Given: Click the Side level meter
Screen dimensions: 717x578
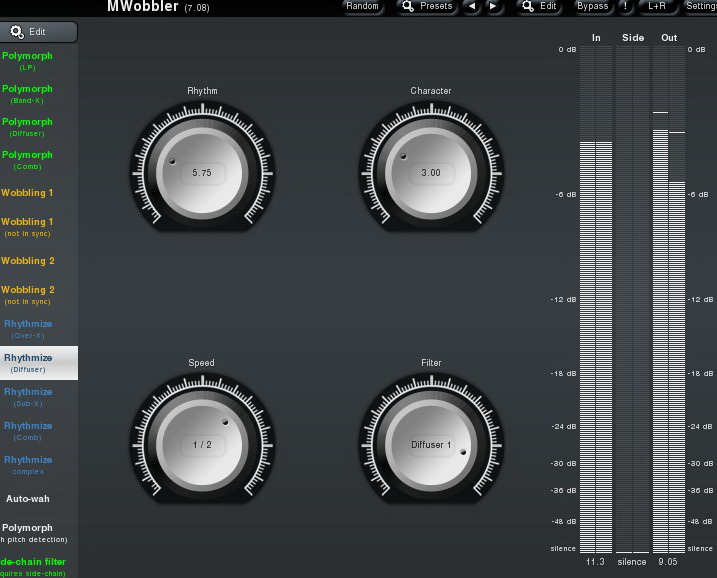Looking at the screenshot, I should click(x=632, y=300).
